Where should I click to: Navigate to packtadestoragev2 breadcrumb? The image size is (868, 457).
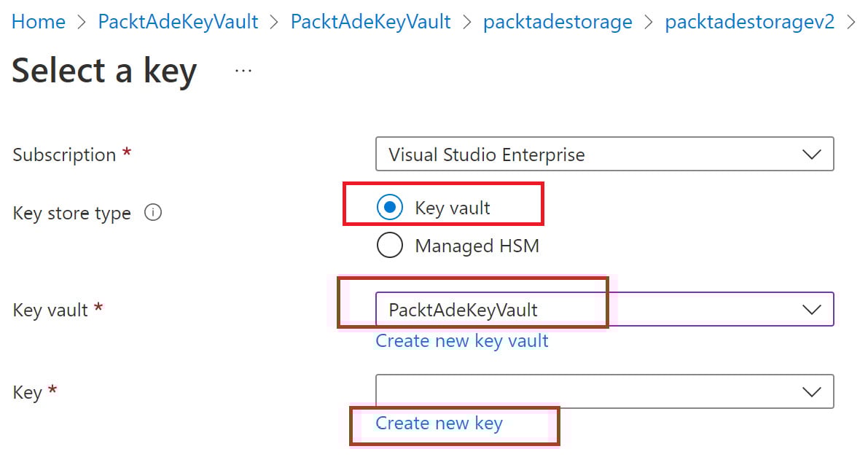pos(750,22)
